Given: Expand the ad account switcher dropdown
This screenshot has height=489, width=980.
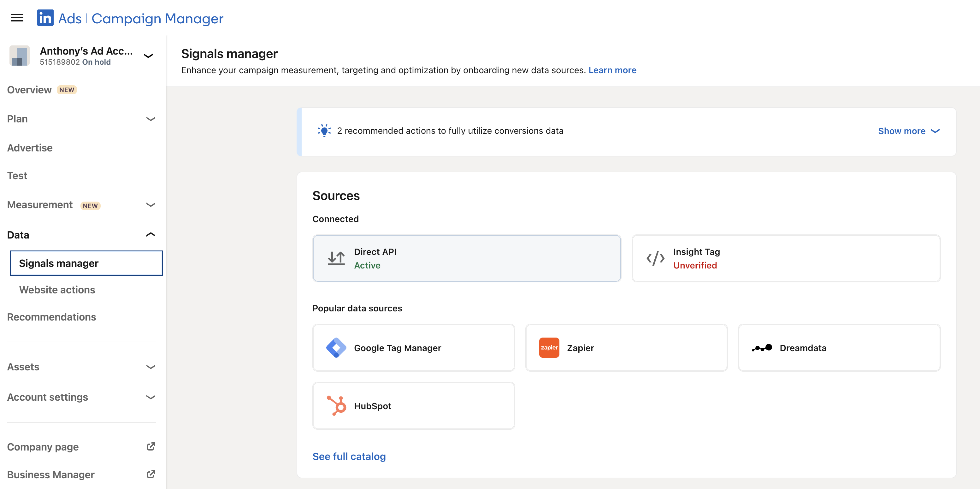Looking at the screenshot, I should click(x=148, y=56).
